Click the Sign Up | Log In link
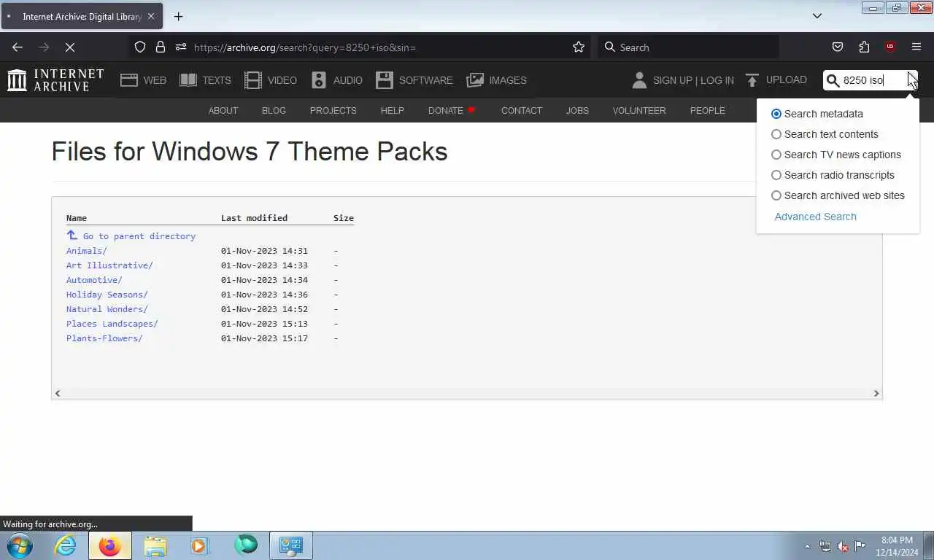 (x=693, y=80)
